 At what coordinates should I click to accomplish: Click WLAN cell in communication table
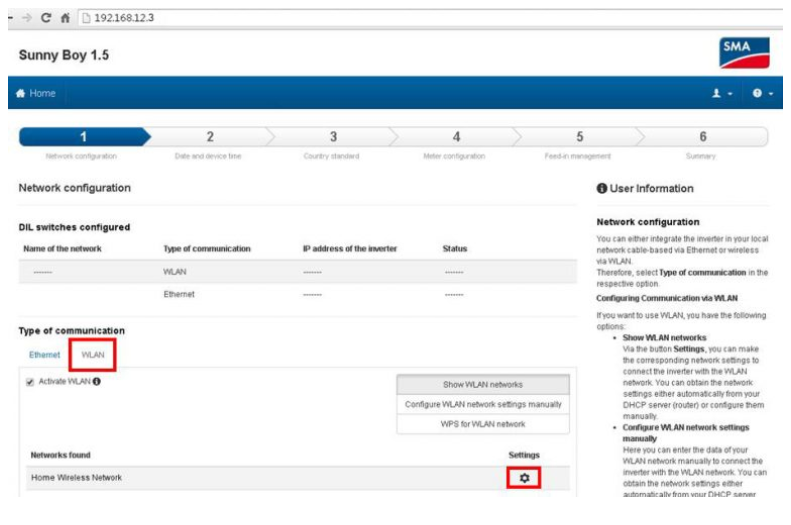click(175, 272)
